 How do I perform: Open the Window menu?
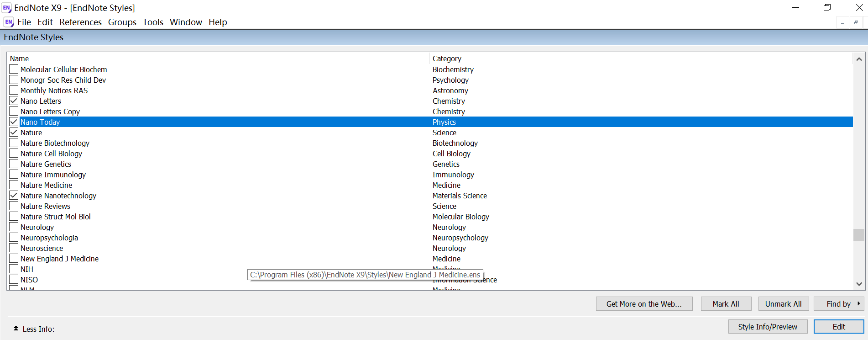click(x=186, y=22)
